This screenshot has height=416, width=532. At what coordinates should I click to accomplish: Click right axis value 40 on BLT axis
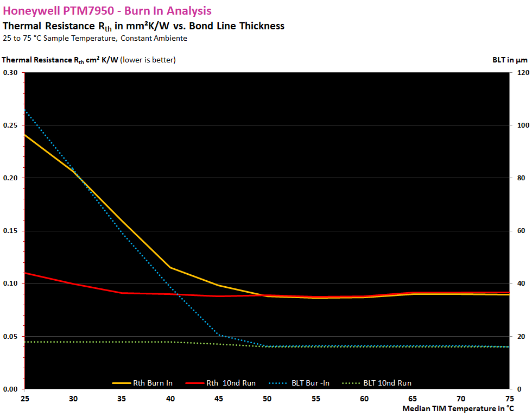(521, 283)
